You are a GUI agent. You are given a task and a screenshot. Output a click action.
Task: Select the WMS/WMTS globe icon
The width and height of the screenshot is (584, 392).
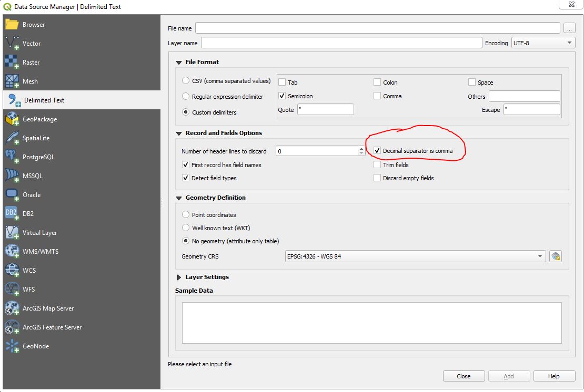click(x=12, y=251)
